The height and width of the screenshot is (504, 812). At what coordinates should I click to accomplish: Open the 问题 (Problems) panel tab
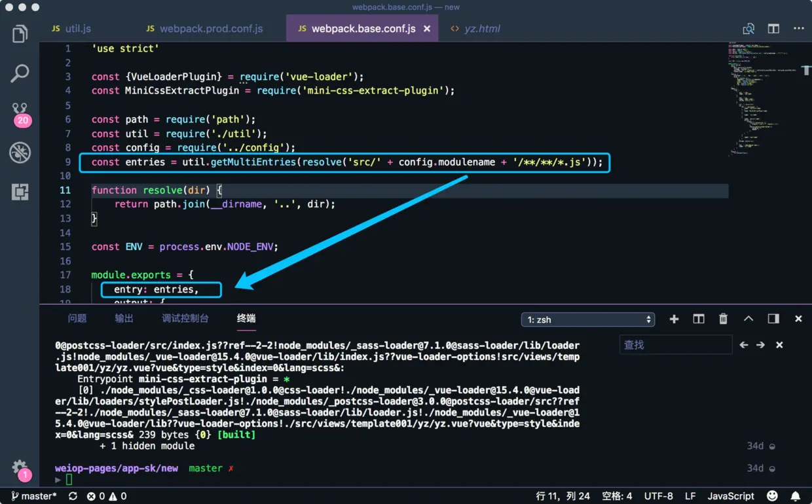tap(77, 319)
